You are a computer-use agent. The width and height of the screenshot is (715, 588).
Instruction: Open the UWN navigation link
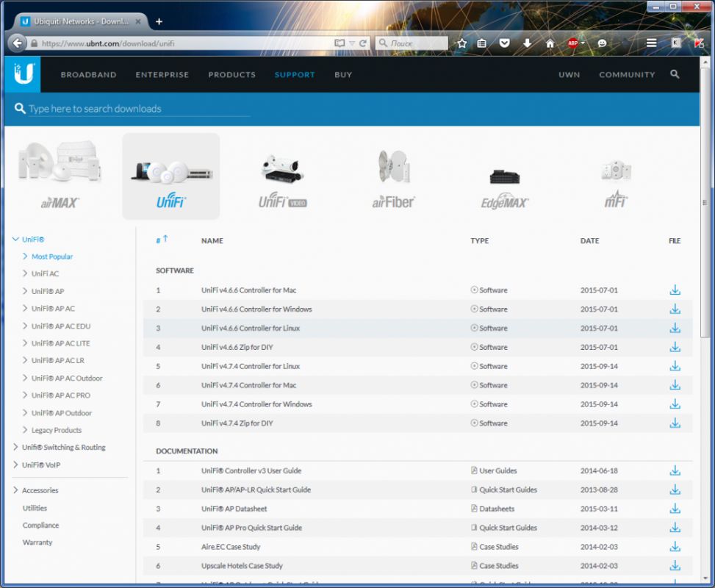569,75
